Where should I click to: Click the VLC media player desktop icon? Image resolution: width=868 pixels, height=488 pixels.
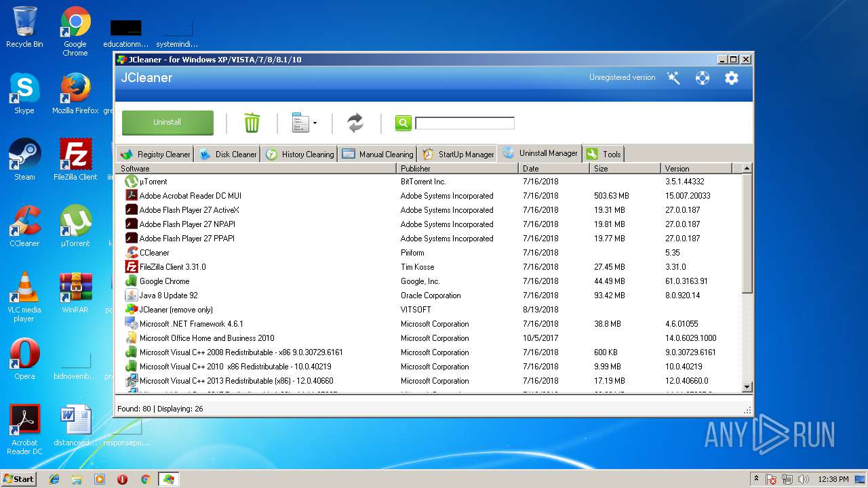tap(24, 297)
